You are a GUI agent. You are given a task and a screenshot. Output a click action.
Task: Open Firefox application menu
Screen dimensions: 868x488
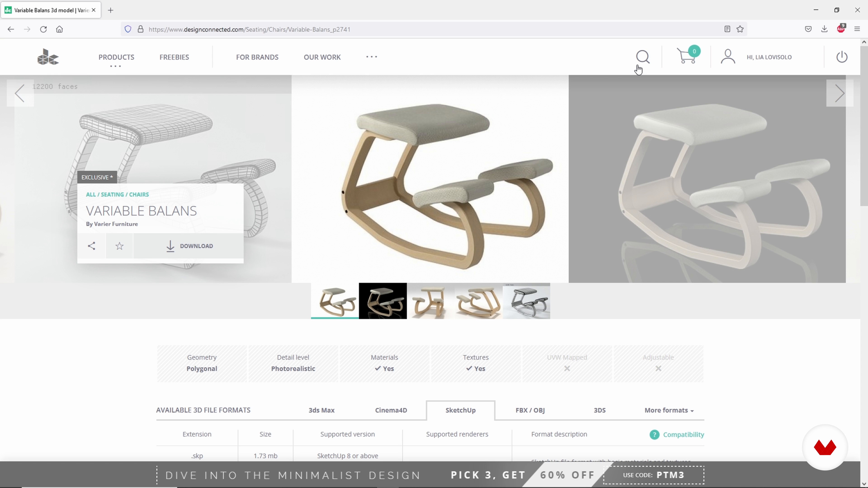coord(857,29)
